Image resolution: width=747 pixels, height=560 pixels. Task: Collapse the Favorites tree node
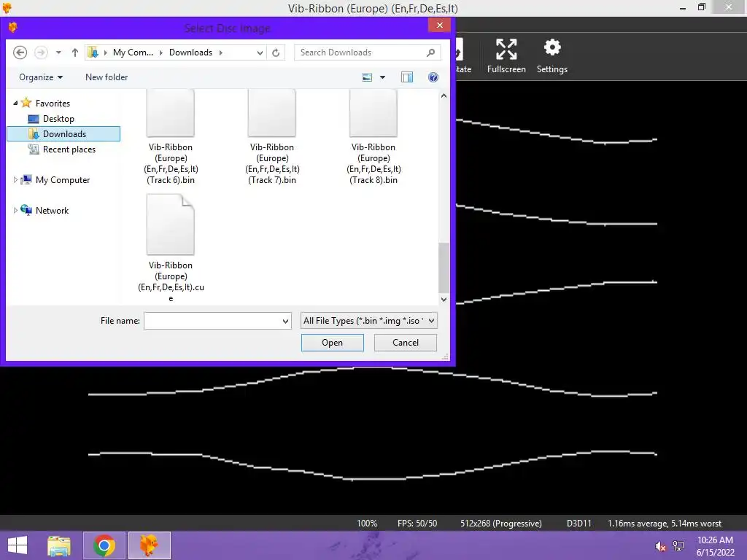click(x=15, y=103)
